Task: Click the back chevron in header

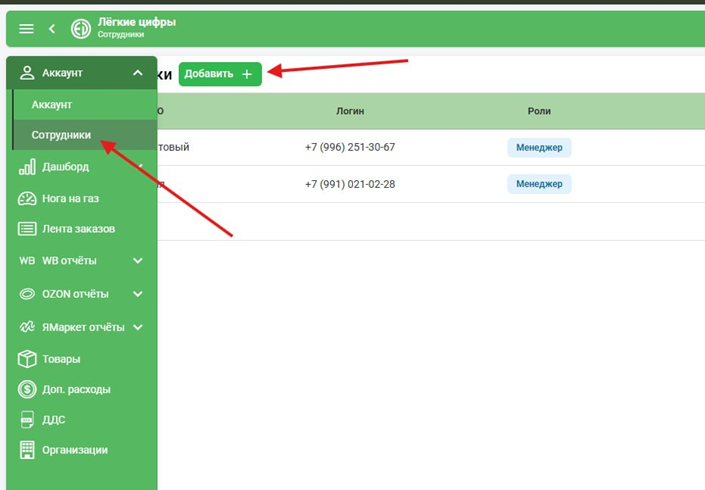Action: (x=52, y=29)
